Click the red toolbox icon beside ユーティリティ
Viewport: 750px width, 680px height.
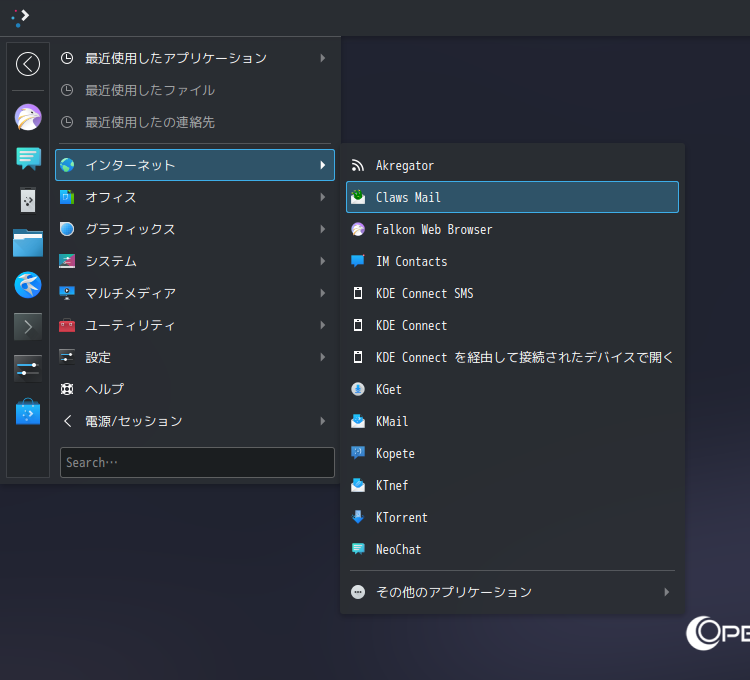click(67, 325)
